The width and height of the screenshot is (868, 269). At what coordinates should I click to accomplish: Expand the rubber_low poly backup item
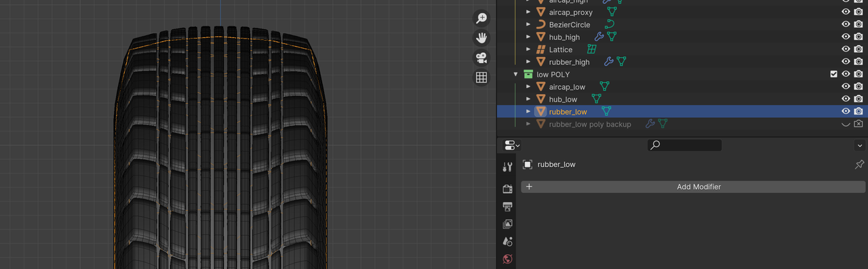(x=528, y=124)
